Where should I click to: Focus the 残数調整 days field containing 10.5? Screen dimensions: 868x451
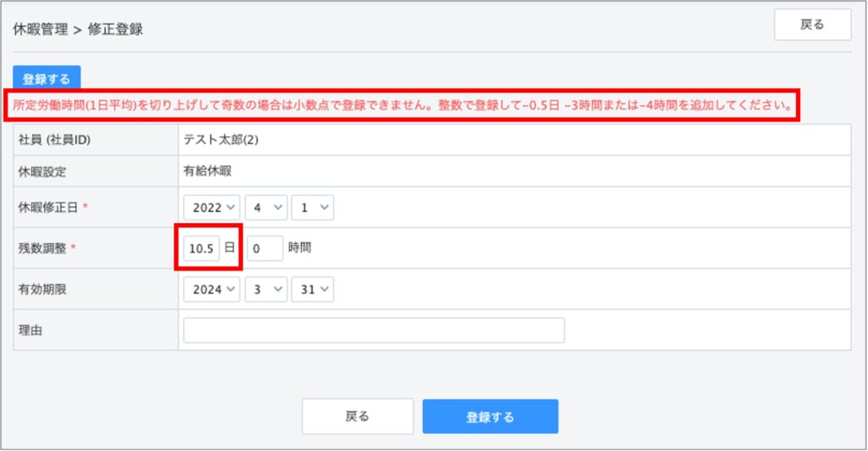click(202, 248)
